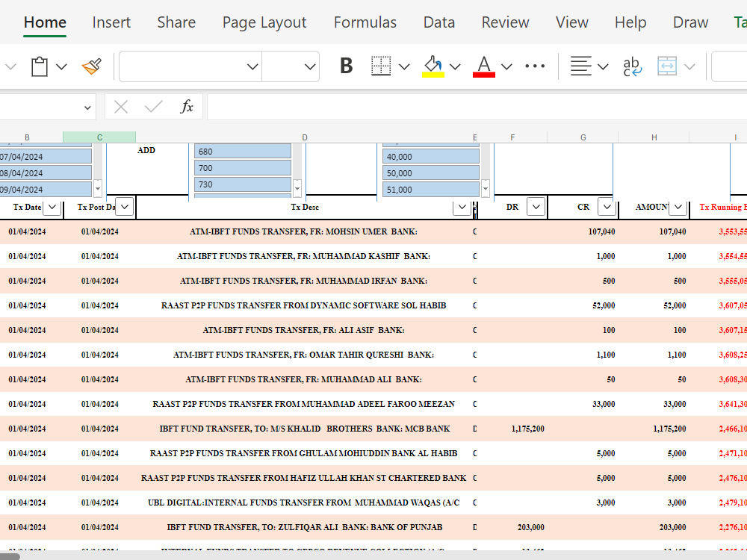Toggle Wrap Text icon
The image size is (747, 560).
coord(632,66)
